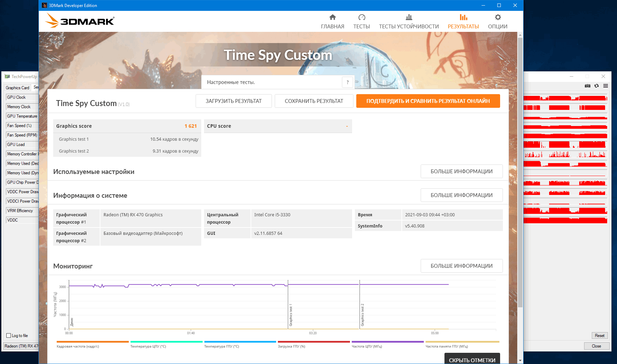617x364 pixels.
Task: Toggle the GPU load legend color bar
Action: coord(314,342)
